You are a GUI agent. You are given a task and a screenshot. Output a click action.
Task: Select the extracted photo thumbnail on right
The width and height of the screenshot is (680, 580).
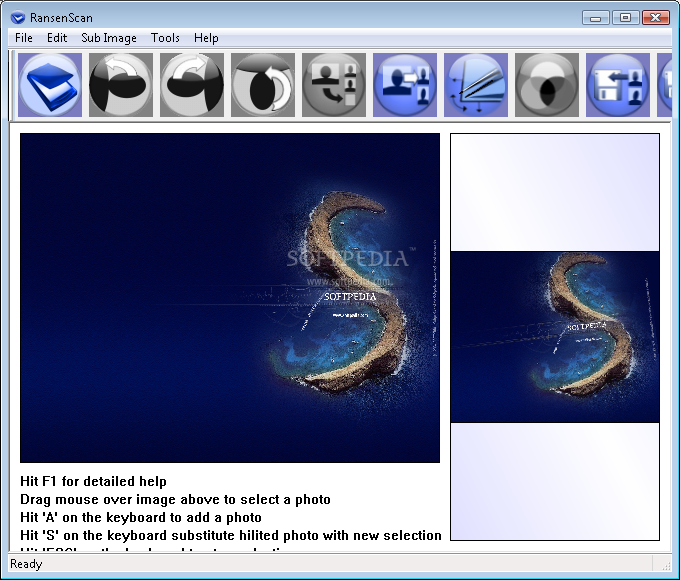pyautogui.click(x=555, y=337)
